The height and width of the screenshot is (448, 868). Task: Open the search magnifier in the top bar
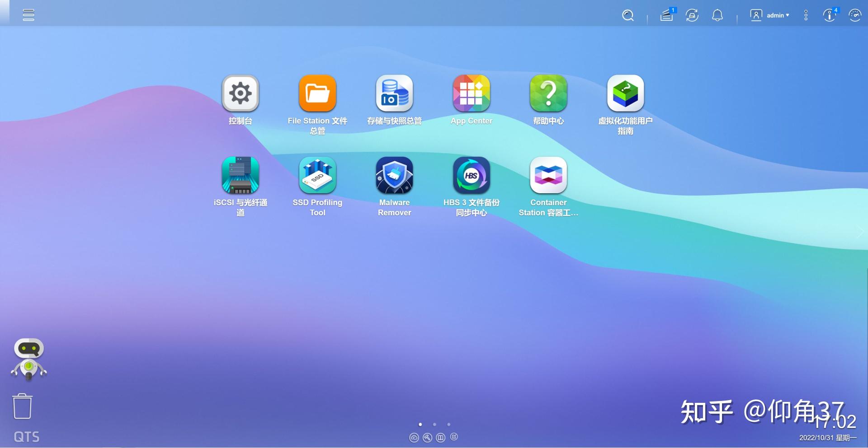(x=627, y=15)
